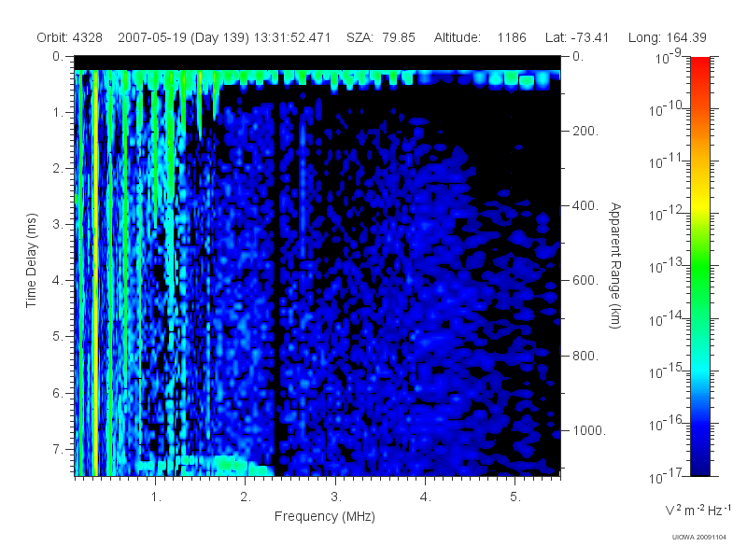Click the 'Altitude: 1186' label
The height and width of the screenshot is (560, 747).
pyautogui.click(x=480, y=37)
